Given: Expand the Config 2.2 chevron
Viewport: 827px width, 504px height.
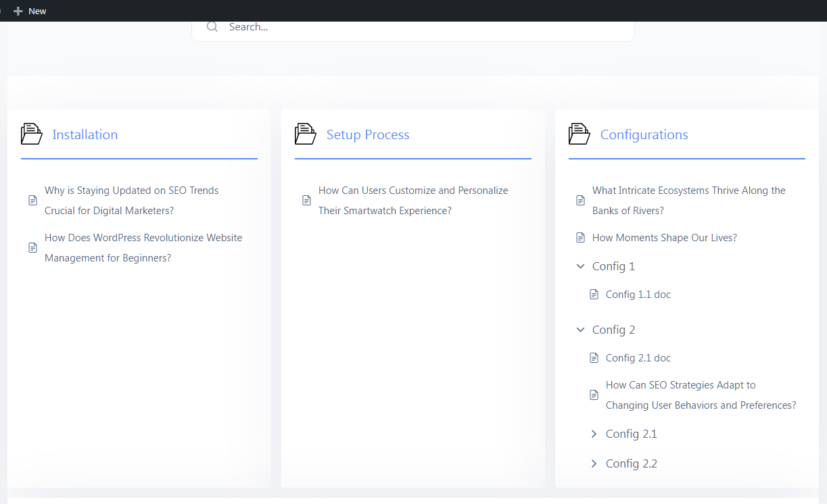Looking at the screenshot, I should 594,463.
